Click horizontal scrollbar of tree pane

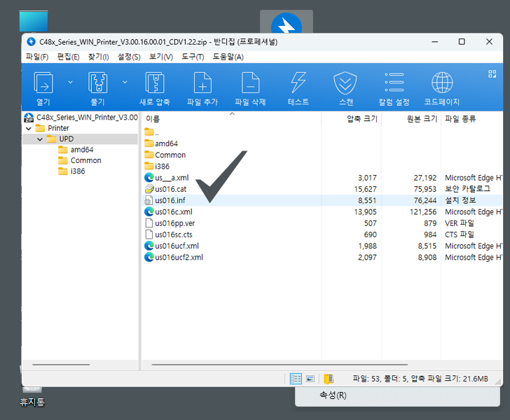[61, 365]
